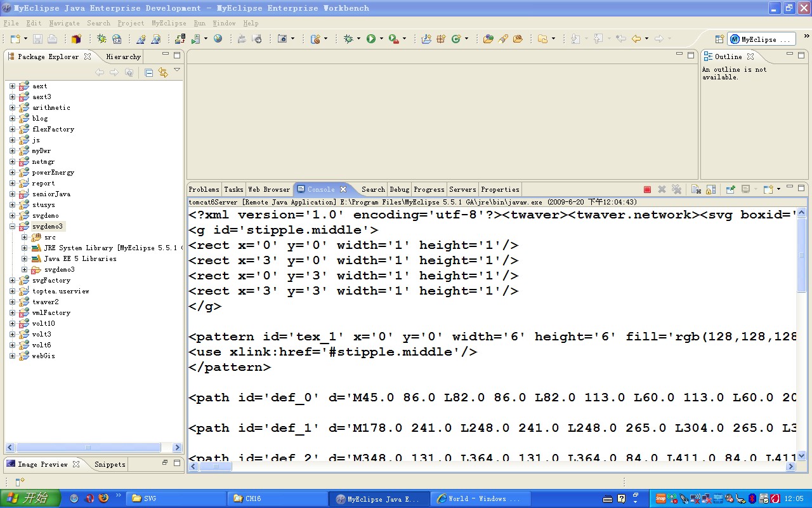The height and width of the screenshot is (508, 812).
Task: Click the green Run toolbar button
Action: click(x=371, y=39)
